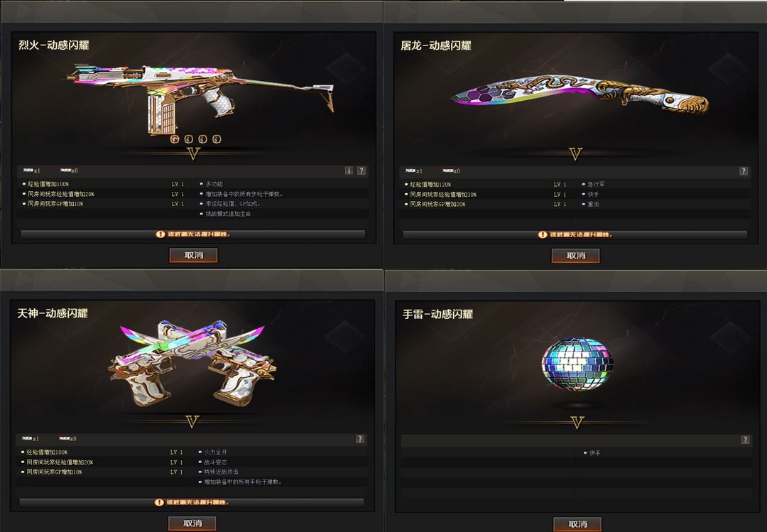767x532 pixels.
Task: Open help question mark in 天神 panel
Action: [x=360, y=439]
